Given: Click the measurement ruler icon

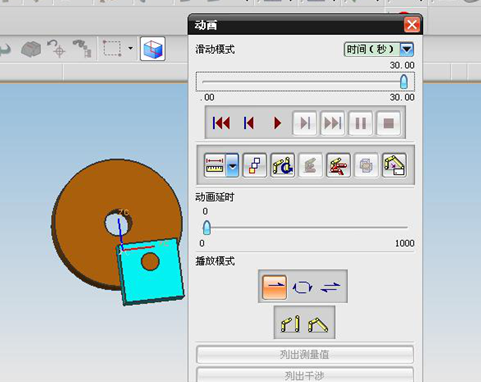Looking at the screenshot, I should click(215, 165).
